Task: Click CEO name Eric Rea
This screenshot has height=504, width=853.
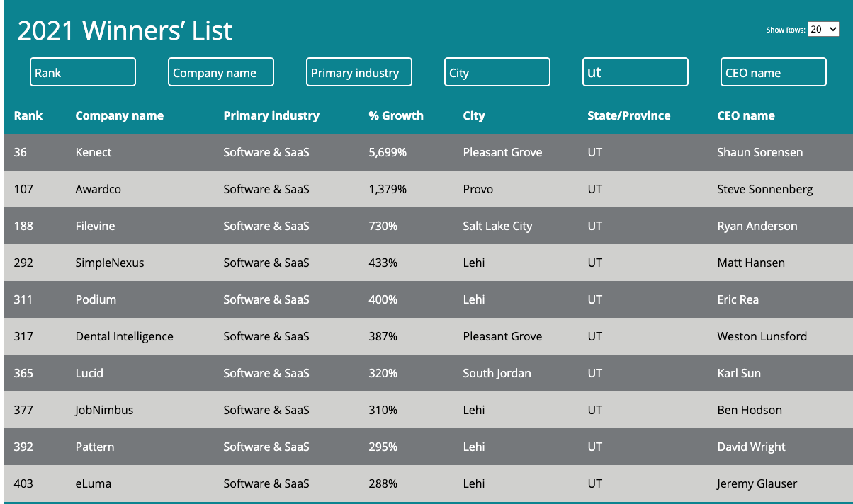Action: pos(738,299)
